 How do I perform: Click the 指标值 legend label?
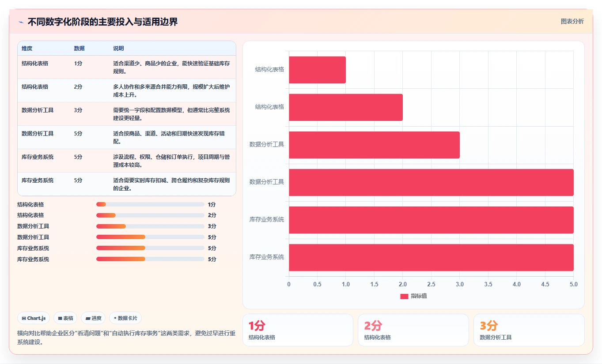point(419,296)
